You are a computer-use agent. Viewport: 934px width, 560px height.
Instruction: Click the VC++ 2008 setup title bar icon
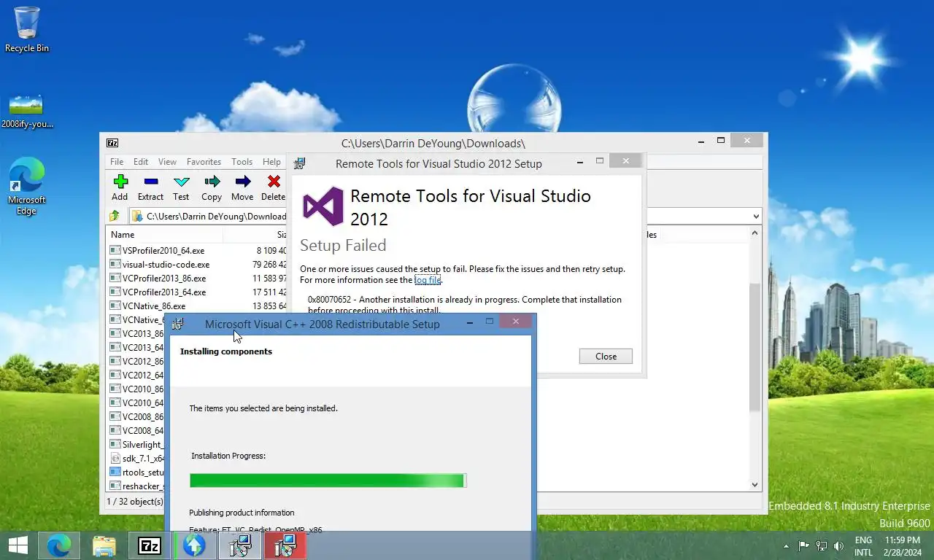[x=177, y=324]
